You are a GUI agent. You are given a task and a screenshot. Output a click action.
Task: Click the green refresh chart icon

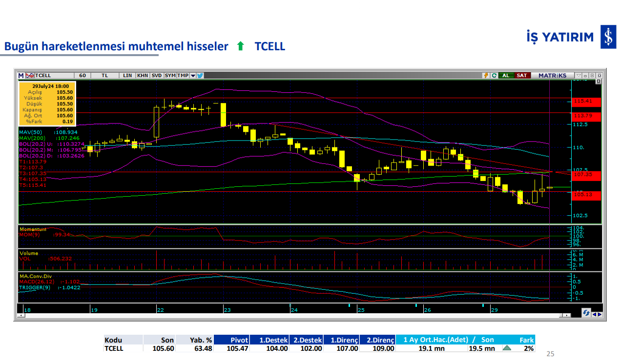pos(495,76)
